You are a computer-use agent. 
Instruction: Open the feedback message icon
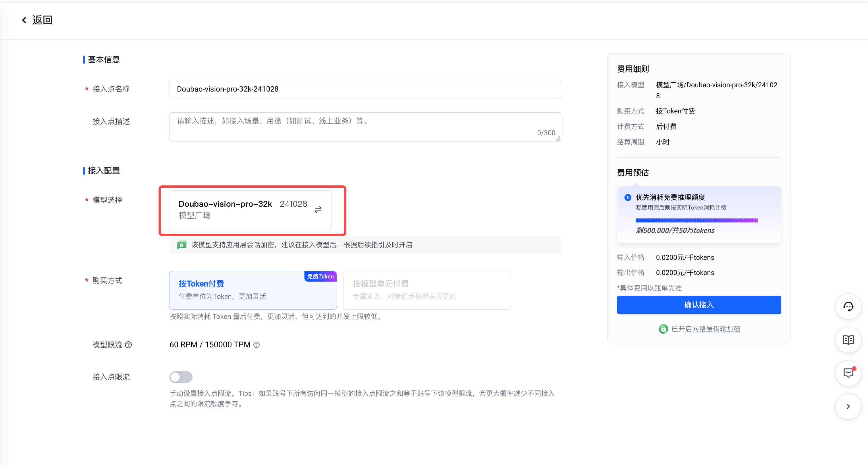click(848, 373)
